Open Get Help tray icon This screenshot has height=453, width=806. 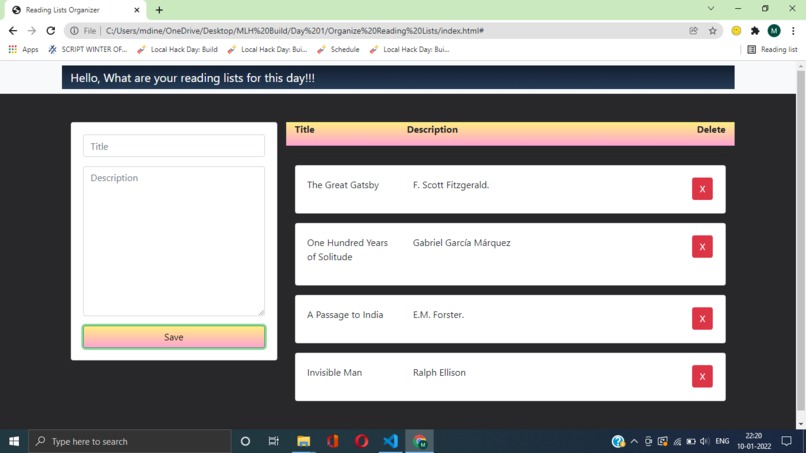pyautogui.click(x=617, y=441)
